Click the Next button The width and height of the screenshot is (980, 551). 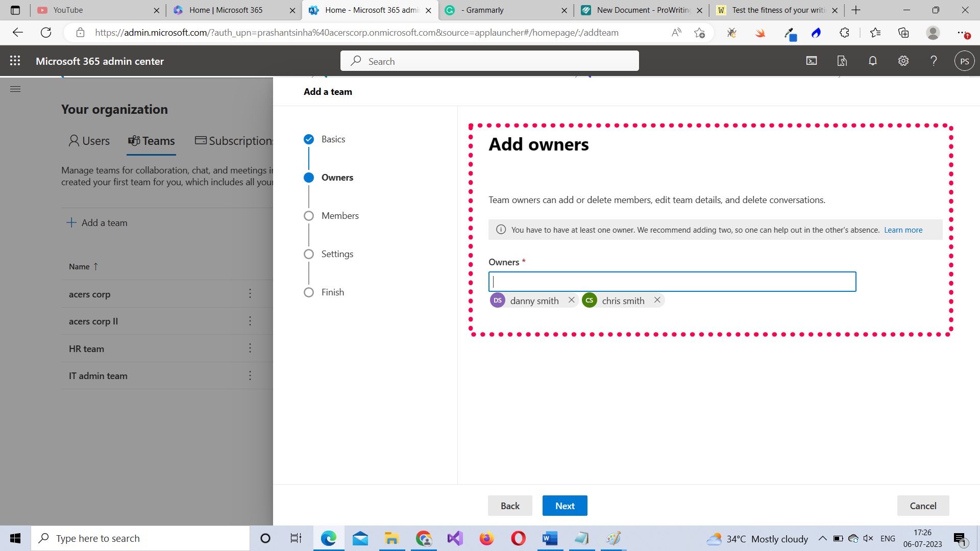(x=565, y=506)
